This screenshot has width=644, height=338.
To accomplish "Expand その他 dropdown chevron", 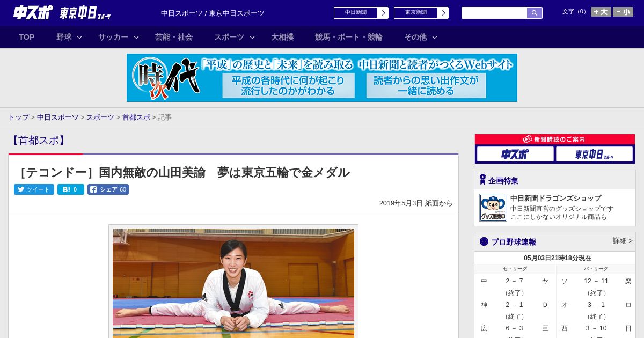I will coord(435,38).
